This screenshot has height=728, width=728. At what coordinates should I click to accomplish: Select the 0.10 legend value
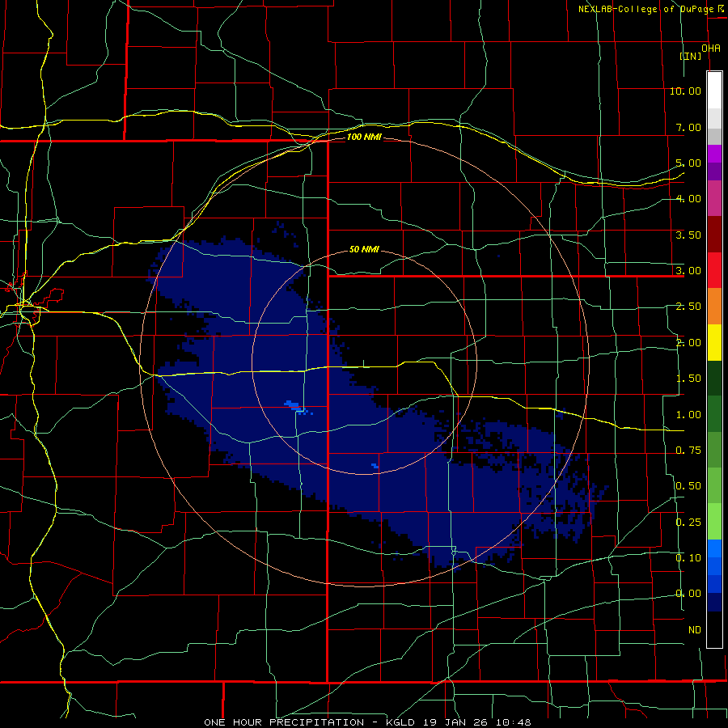(x=688, y=558)
